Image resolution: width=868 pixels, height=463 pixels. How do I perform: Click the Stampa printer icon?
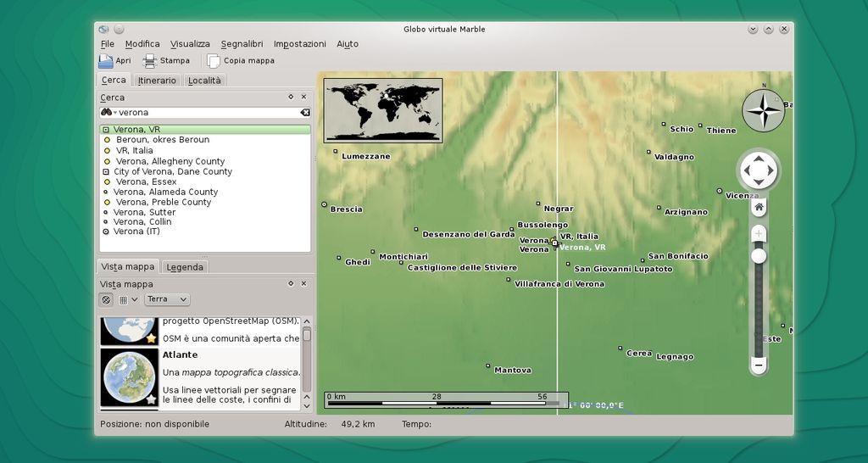click(x=150, y=61)
